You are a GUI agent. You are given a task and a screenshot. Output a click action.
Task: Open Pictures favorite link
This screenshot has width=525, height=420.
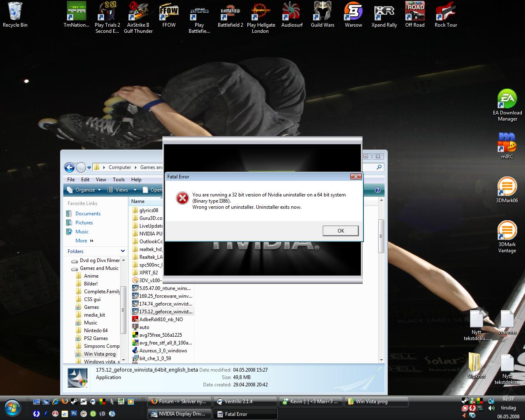(x=84, y=223)
